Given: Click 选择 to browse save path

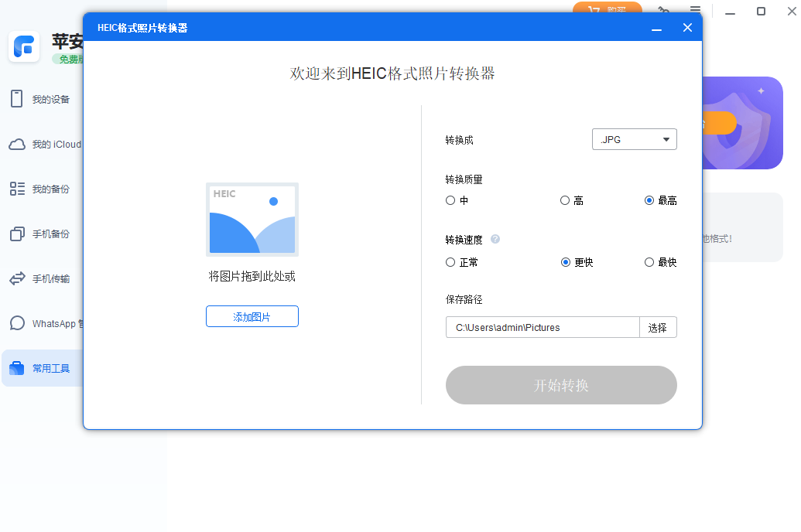Looking at the screenshot, I should point(657,327).
